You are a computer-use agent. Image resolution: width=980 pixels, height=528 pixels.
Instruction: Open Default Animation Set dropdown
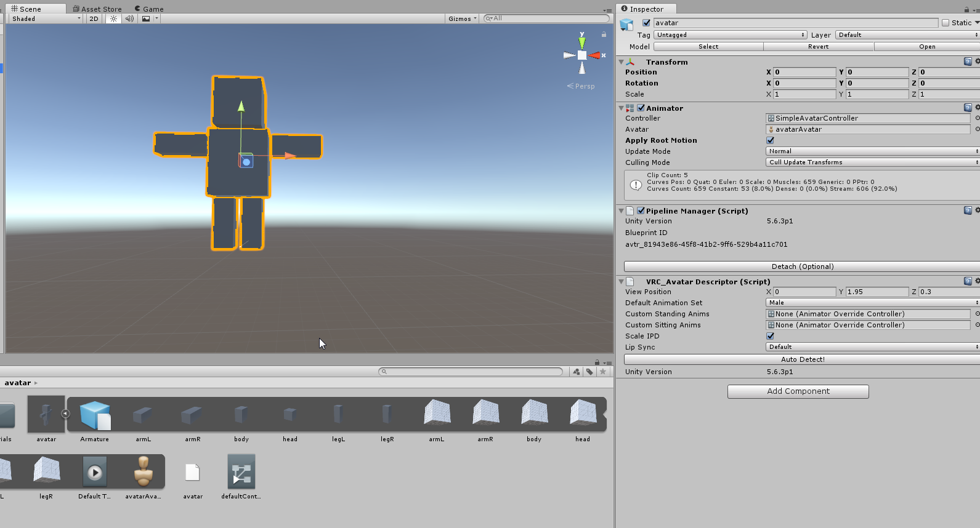pyautogui.click(x=873, y=303)
